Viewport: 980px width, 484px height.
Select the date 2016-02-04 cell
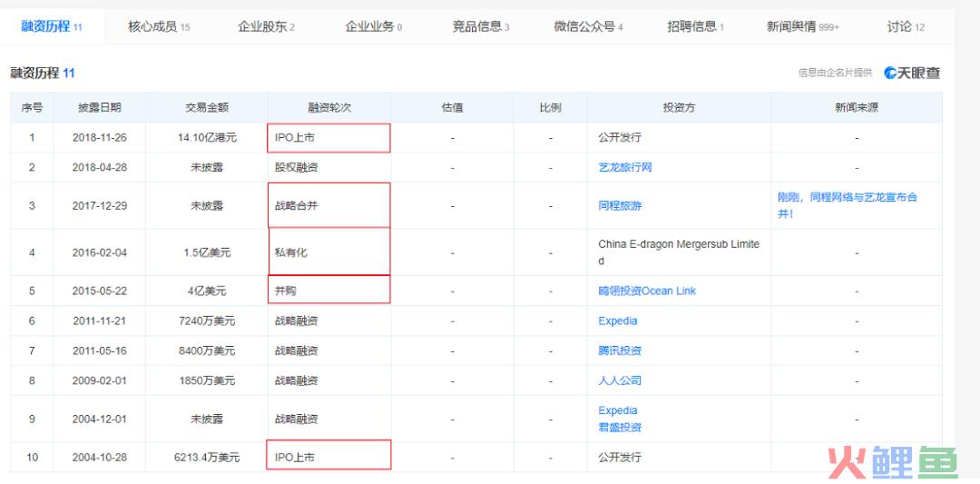100,252
